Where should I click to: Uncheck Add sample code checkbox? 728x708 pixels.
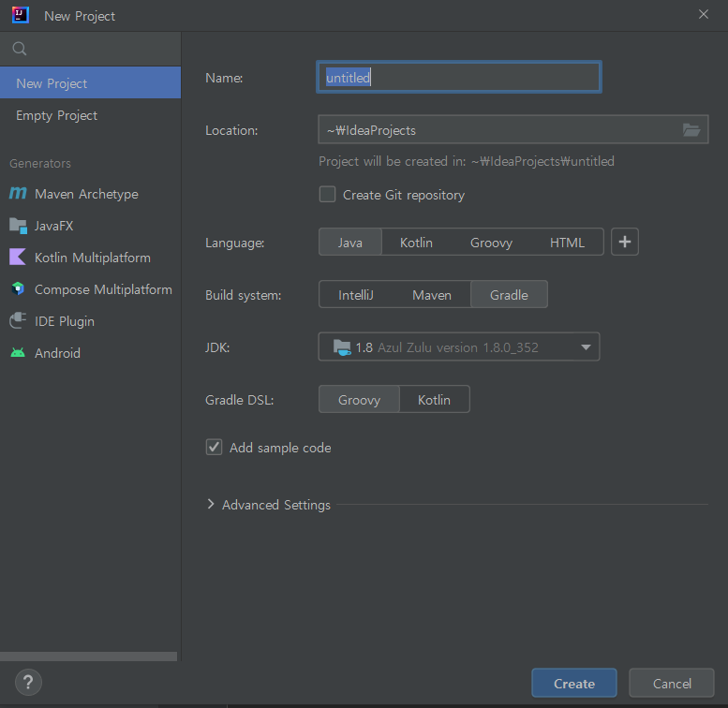(x=214, y=448)
